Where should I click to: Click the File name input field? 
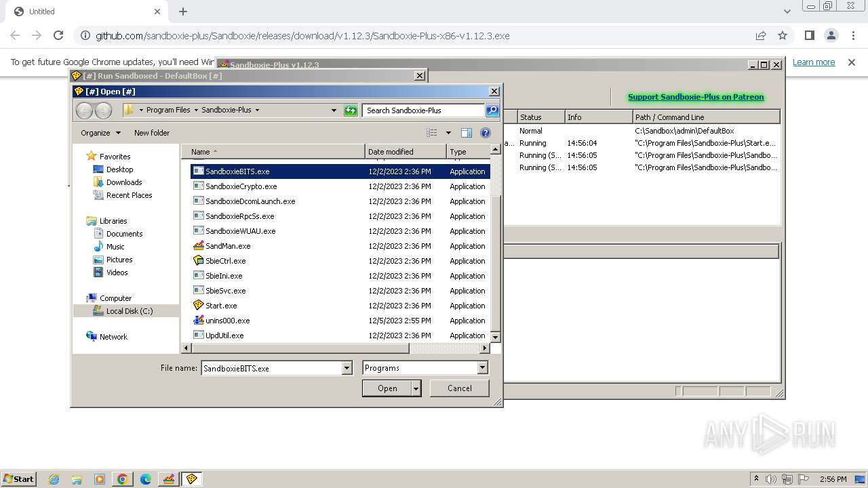(x=272, y=368)
